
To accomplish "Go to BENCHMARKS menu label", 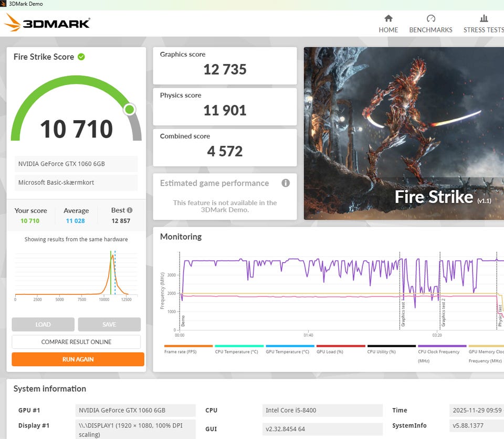I will pyautogui.click(x=430, y=30).
